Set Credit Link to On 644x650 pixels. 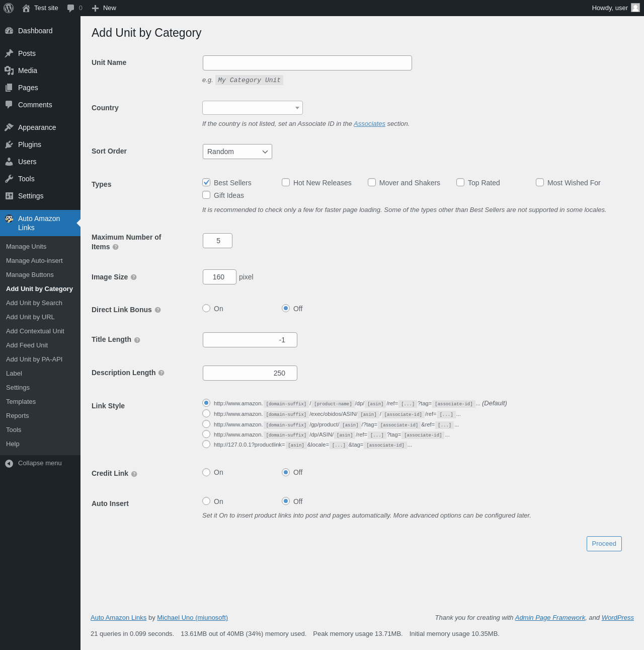[x=206, y=472]
